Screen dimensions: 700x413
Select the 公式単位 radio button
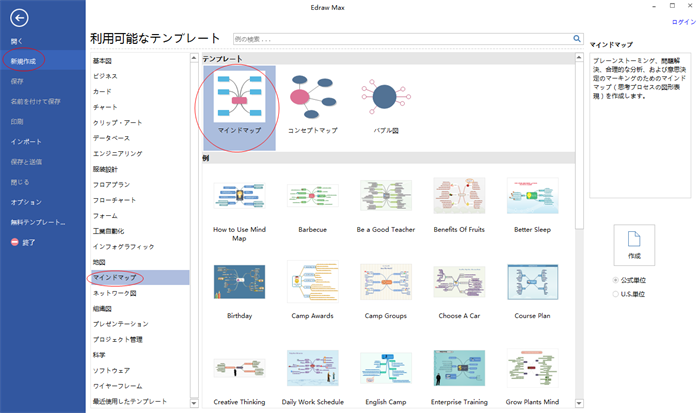tap(616, 280)
